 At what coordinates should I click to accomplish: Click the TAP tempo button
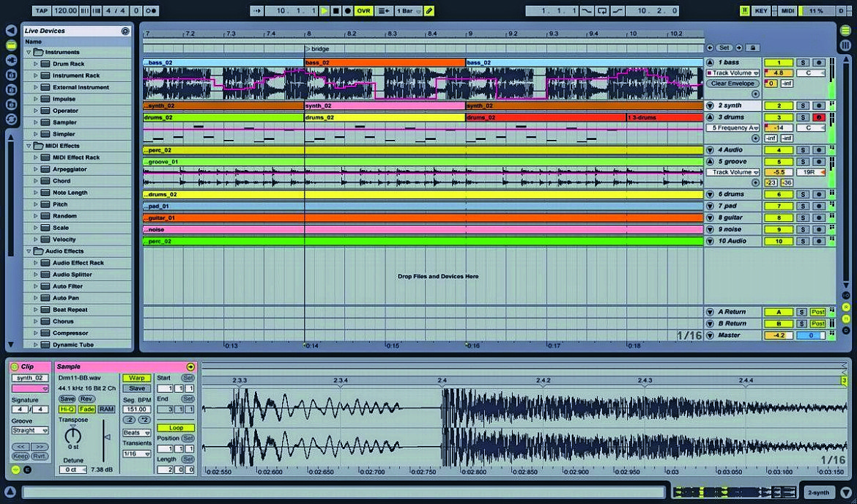point(42,10)
